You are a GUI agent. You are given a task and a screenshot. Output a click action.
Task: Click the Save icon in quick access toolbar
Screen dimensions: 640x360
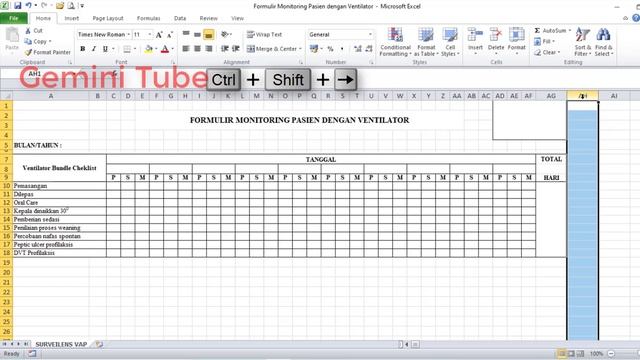[x=17, y=6]
